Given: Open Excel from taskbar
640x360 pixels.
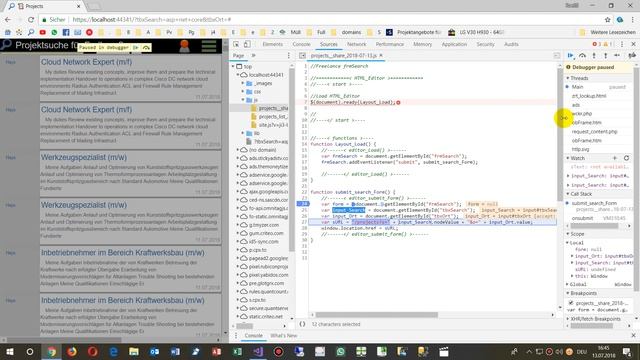Looking at the screenshot, I should pos(237,351).
